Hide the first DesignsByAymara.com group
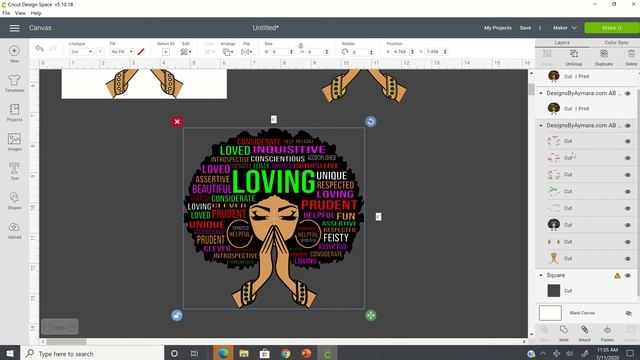The height and width of the screenshot is (360, 640). (628, 93)
